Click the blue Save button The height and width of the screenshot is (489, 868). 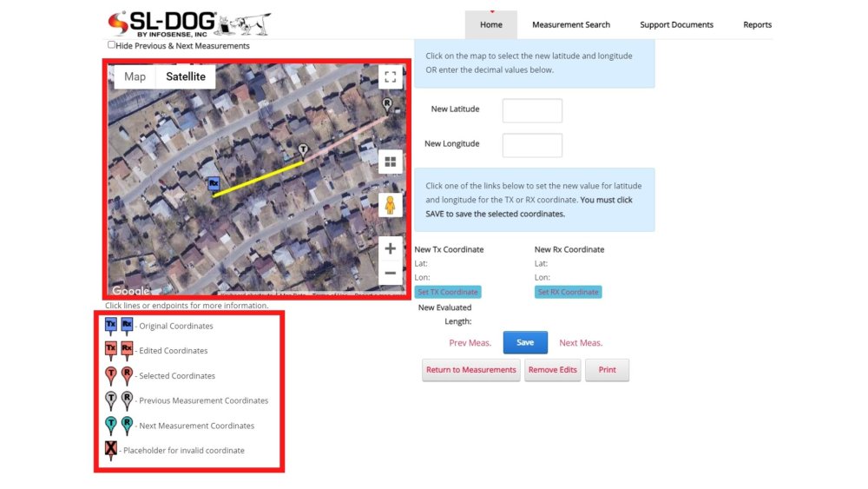(x=525, y=342)
